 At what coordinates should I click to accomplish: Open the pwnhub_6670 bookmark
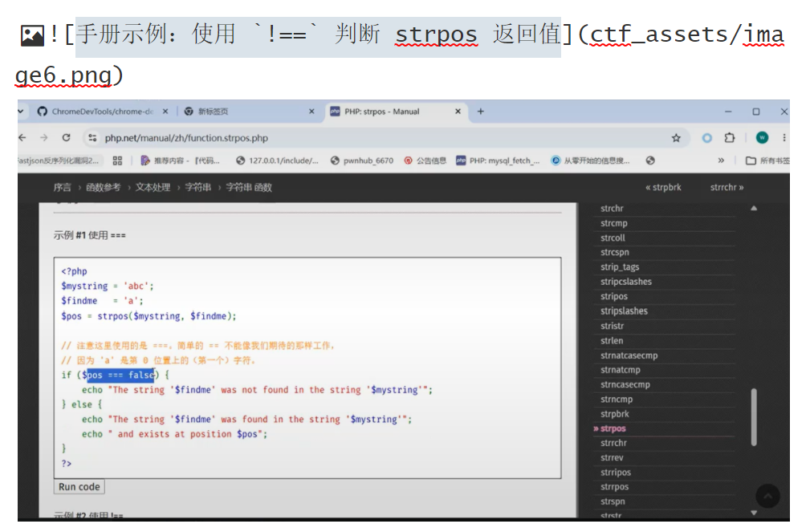point(362,160)
